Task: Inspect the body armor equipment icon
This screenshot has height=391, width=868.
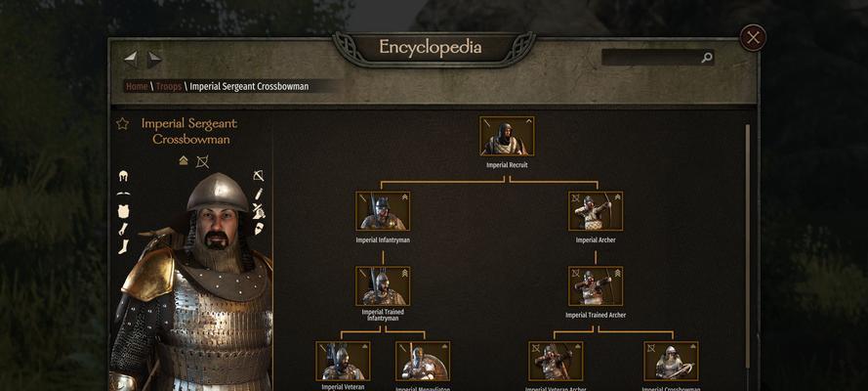Action: pyautogui.click(x=123, y=211)
